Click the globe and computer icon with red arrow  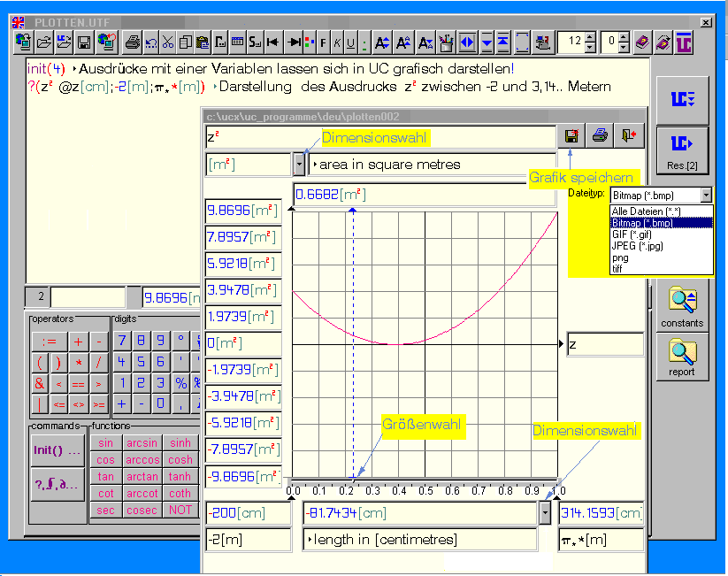point(106,42)
